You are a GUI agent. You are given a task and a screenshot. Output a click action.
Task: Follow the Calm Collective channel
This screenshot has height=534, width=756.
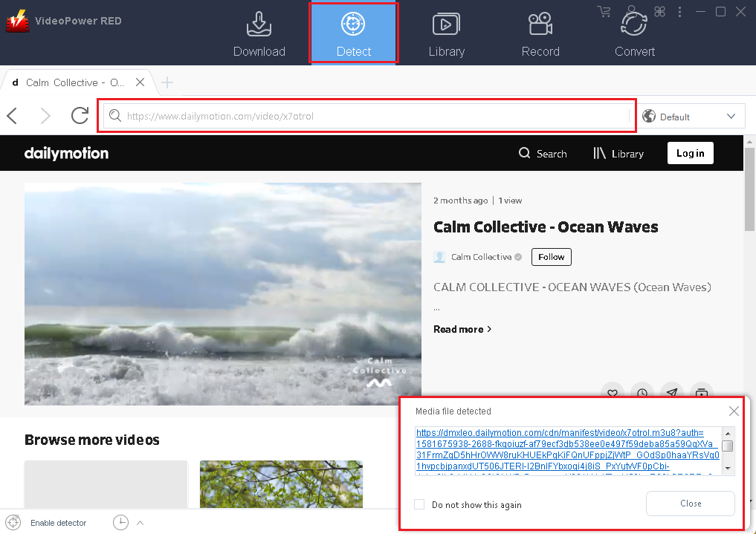click(x=551, y=257)
